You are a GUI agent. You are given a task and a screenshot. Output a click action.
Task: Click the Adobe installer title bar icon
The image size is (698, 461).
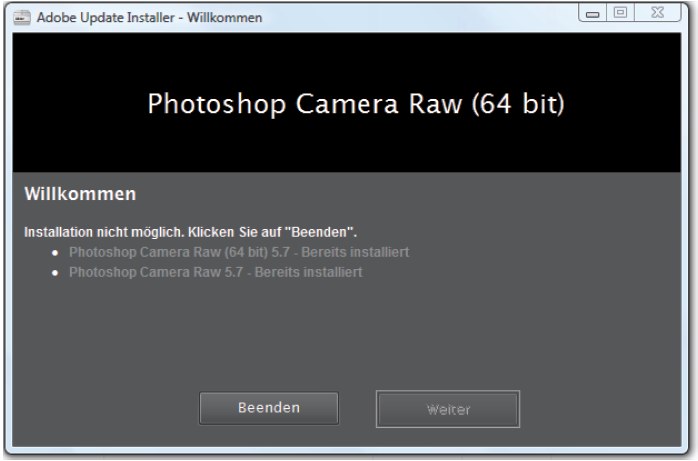pyautogui.click(x=22, y=18)
